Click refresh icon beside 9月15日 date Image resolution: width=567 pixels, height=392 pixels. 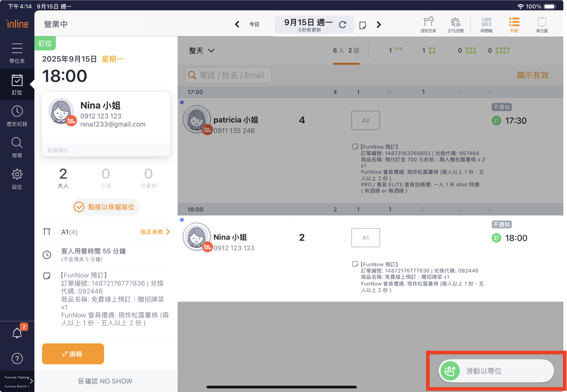click(x=342, y=24)
